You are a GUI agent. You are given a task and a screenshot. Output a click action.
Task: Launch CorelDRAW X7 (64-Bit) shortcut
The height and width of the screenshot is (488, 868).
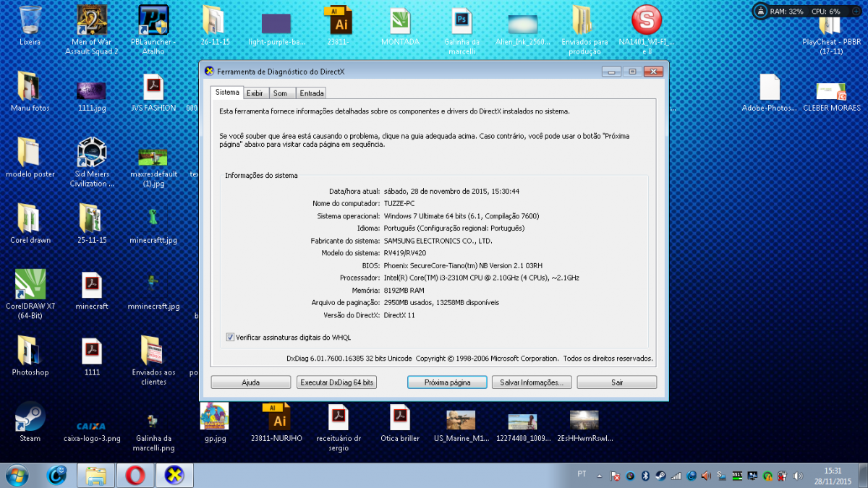pyautogui.click(x=30, y=294)
